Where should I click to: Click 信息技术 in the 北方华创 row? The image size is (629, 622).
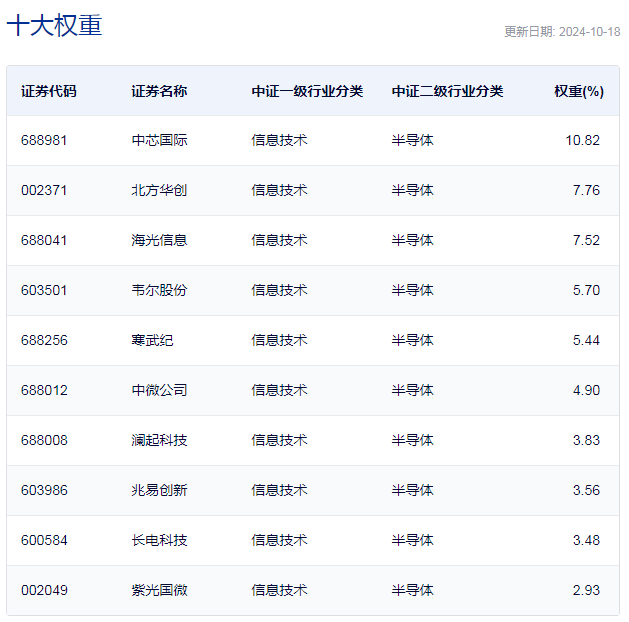279,190
